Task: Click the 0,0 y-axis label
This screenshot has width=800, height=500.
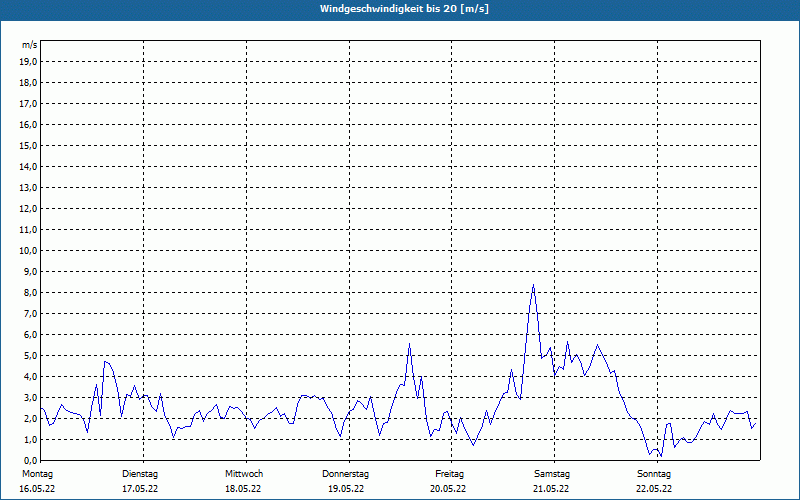Action: coord(30,460)
